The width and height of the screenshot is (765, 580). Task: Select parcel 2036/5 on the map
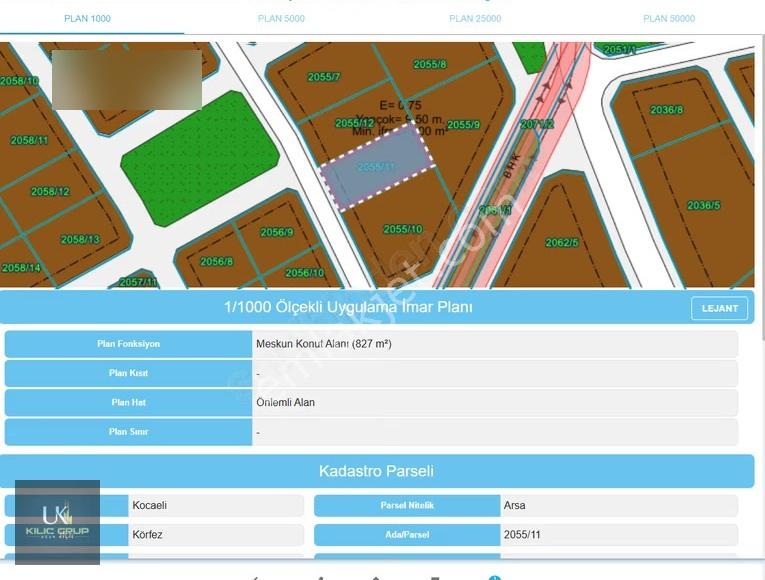point(704,205)
